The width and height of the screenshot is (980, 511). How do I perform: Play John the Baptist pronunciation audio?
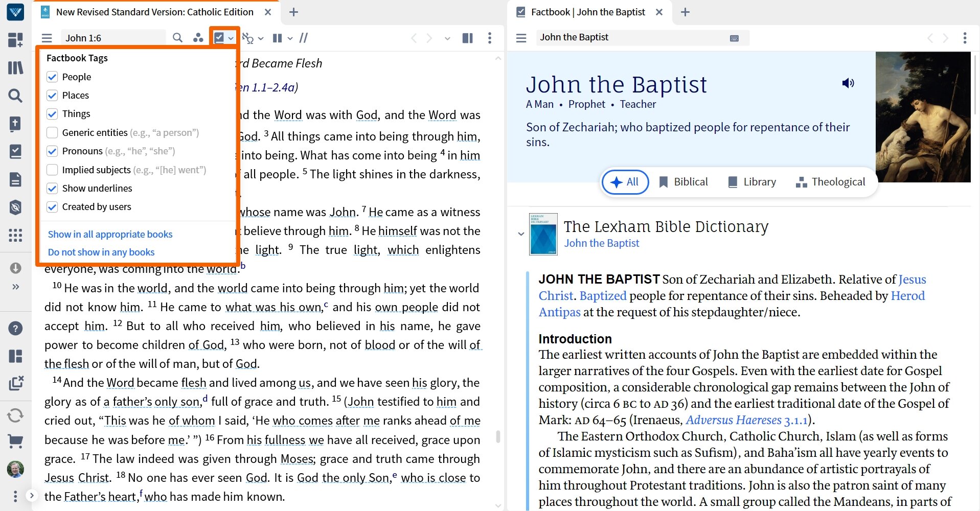[848, 83]
